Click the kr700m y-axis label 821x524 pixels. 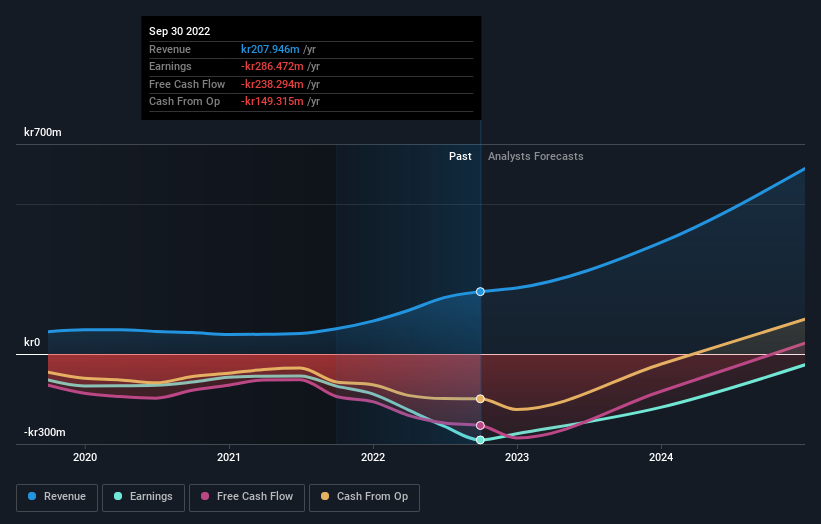[42, 132]
